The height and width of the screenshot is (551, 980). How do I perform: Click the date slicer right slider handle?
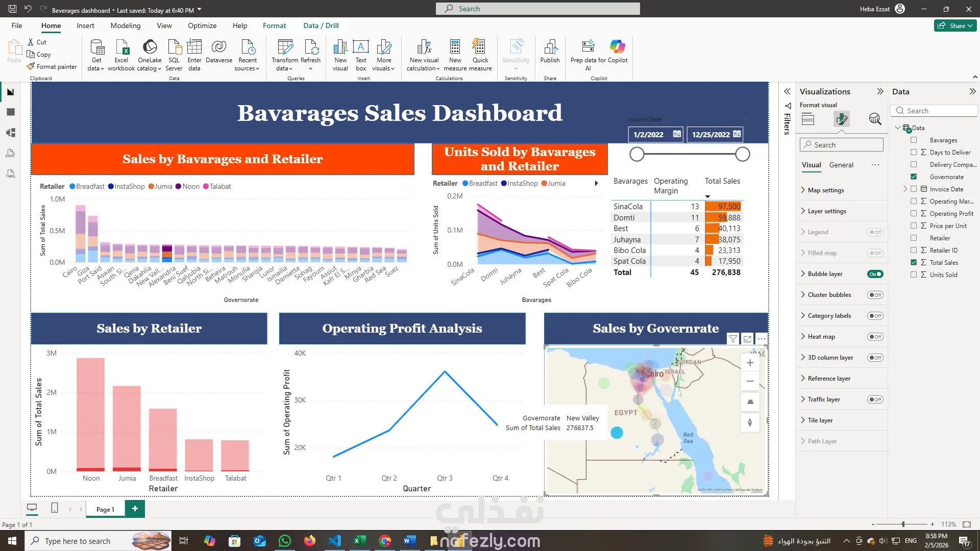(x=743, y=154)
